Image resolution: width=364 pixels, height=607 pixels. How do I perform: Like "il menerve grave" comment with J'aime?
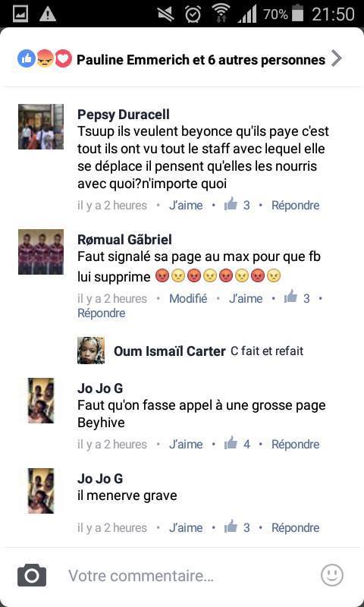pyautogui.click(x=186, y=527)
